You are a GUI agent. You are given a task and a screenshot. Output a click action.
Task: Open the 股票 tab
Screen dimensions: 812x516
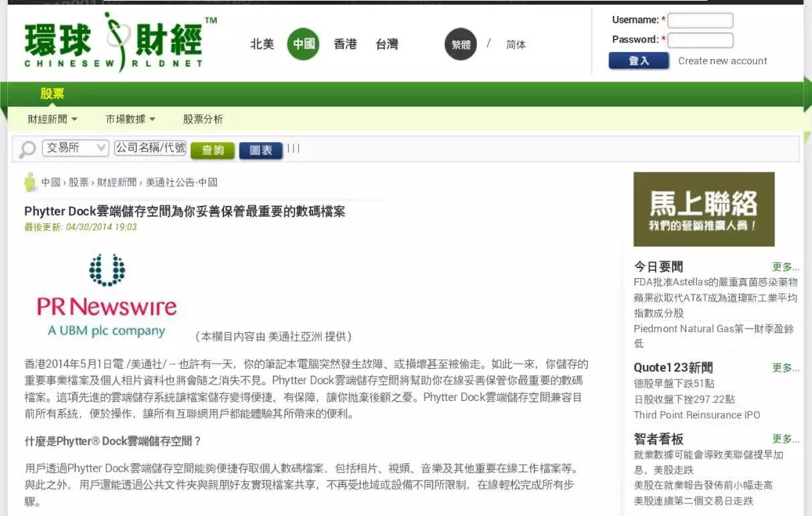52,94
